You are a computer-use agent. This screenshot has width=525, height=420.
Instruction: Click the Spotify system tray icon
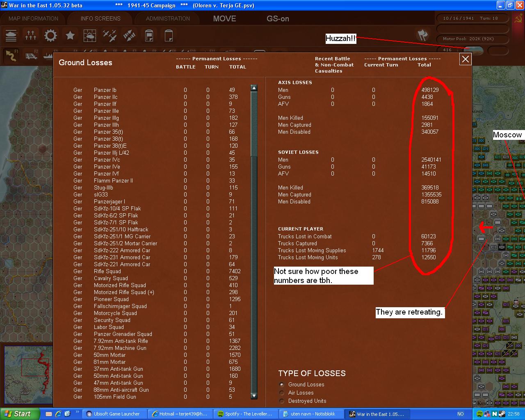pos(479,414)
